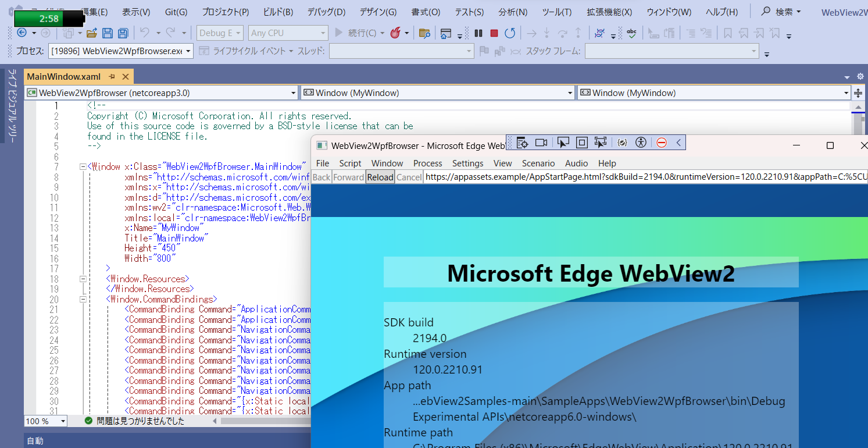
Task: Open the Scenario menu in WebView2WpfBrowser
Action: click(x=538, y=163)
